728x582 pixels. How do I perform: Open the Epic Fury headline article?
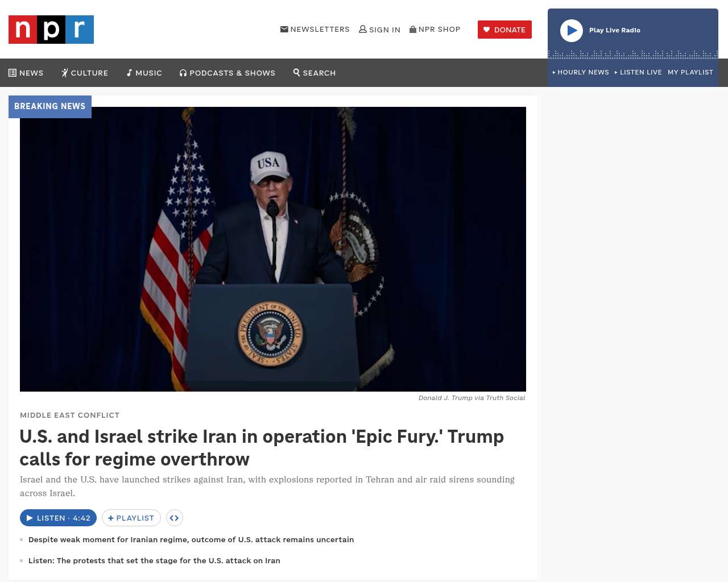pyautogui.click(x=262, y=448)
